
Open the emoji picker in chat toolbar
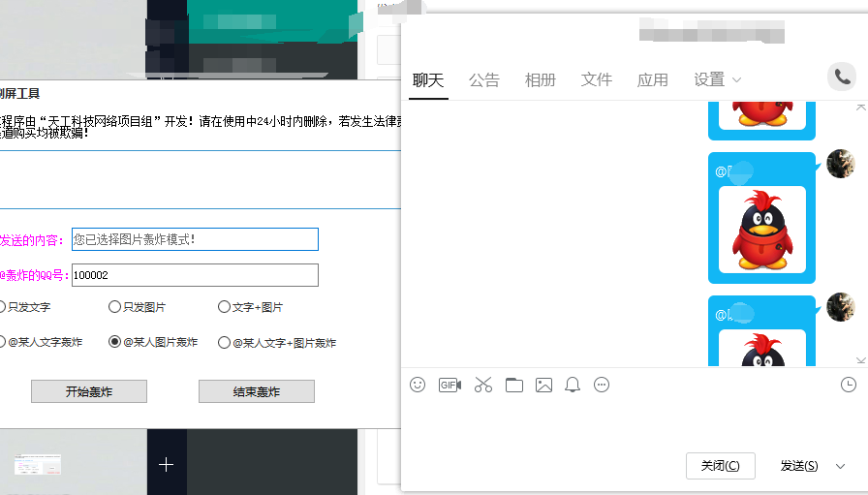coord(418,385)
